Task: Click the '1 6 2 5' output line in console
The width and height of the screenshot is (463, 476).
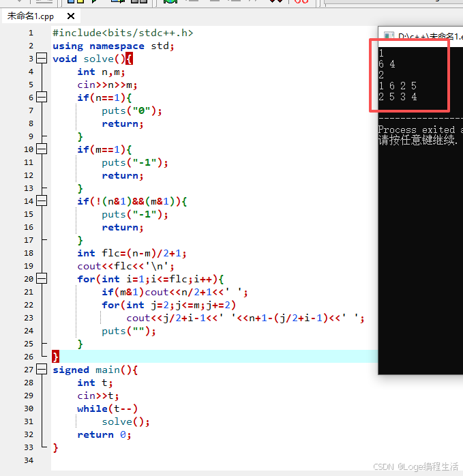Action: tap(398, 86)
